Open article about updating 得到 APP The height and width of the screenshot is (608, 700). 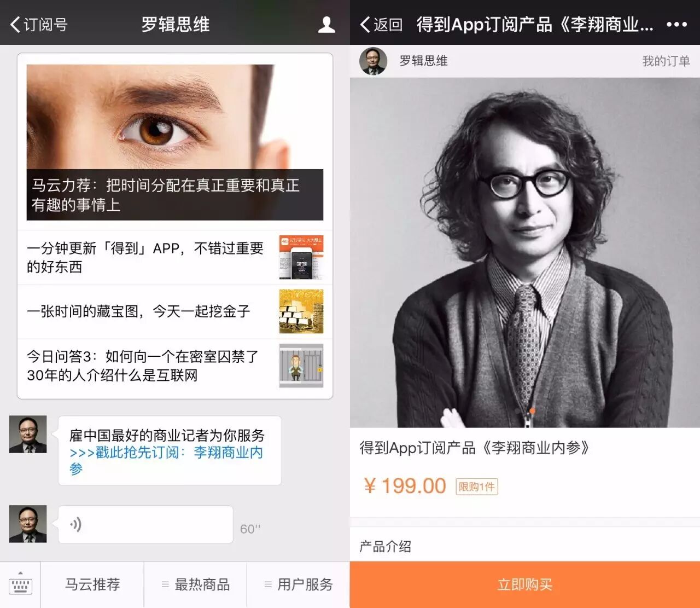[x=175, y=258]
